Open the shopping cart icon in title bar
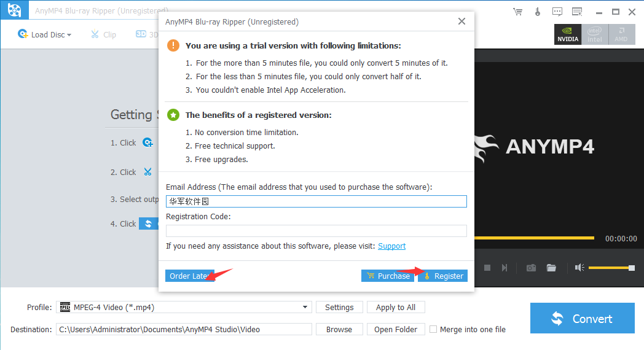 pyautogui.click(x=517, y=12)
